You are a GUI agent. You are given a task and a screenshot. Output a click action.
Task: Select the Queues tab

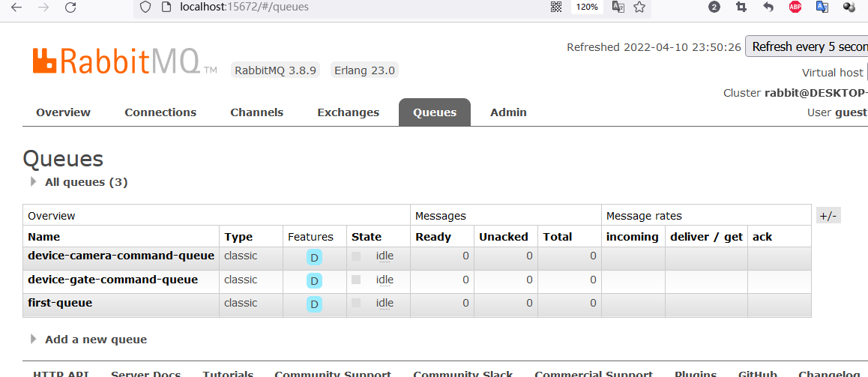click(x=435, y=112)
